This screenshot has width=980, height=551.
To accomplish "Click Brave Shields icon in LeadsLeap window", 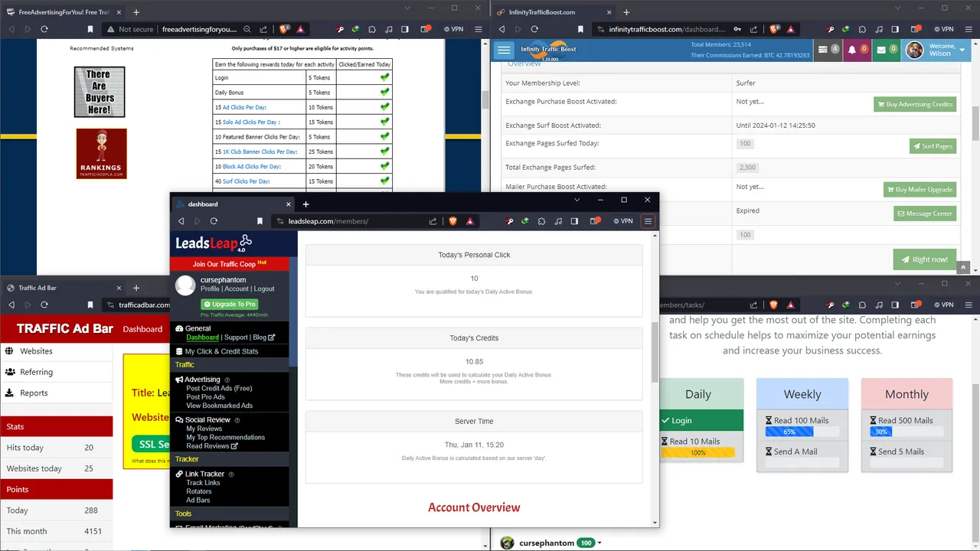I will point(452,221).
